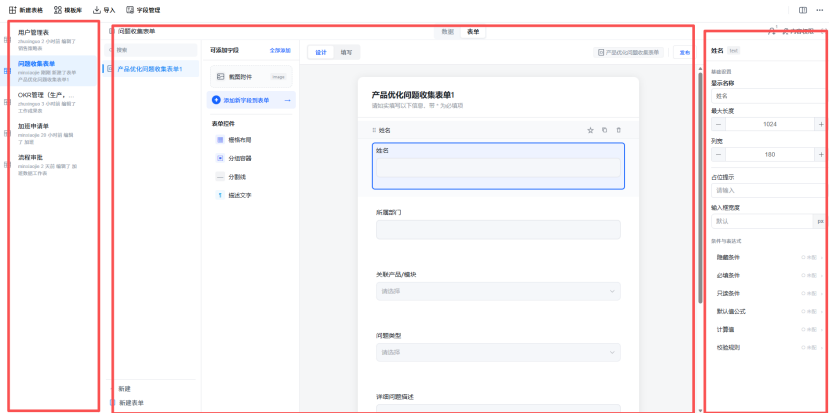Image resolution: width=829 pixels, height=413 pixels.
Task: Click the table icon beside OKR管理
Action: click(7, 103)
